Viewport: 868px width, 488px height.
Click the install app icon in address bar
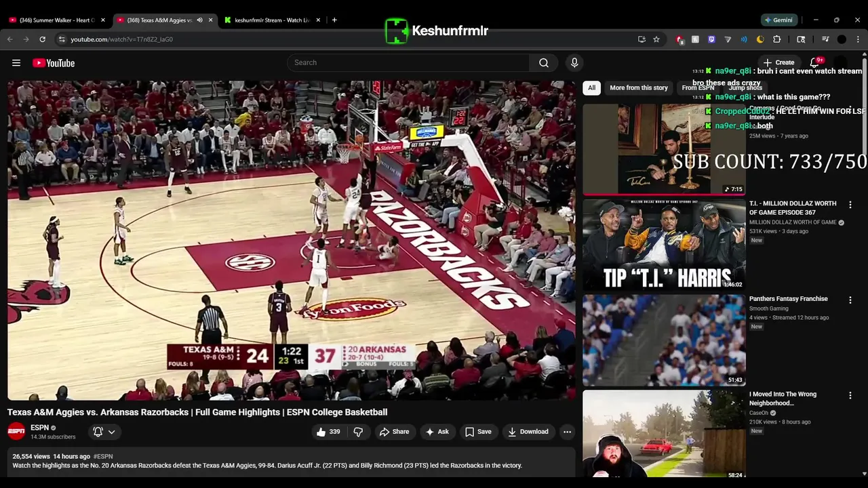(642, 39)
